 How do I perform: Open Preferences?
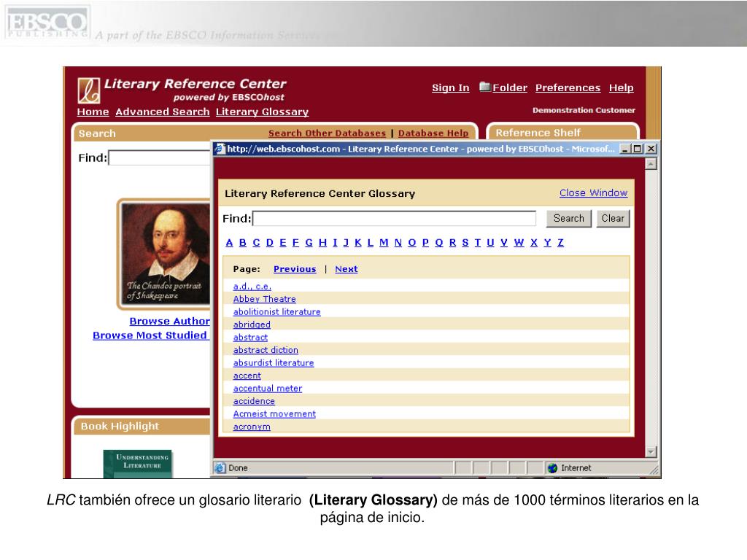click(568, 87)
